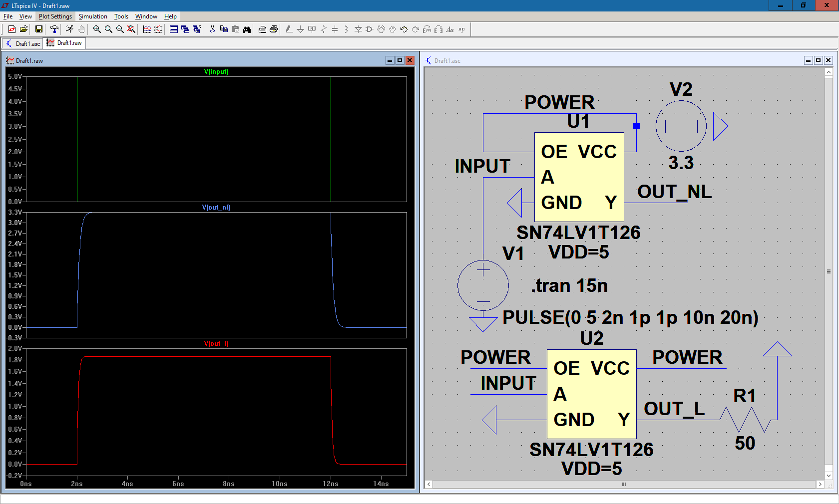Click the 12ns time axis label
The width and height of the screenshot is (839, 504).
pos(330,484)
